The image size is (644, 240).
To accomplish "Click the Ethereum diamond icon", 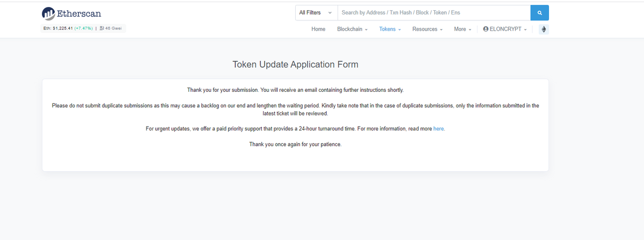I will click(544, 29).
